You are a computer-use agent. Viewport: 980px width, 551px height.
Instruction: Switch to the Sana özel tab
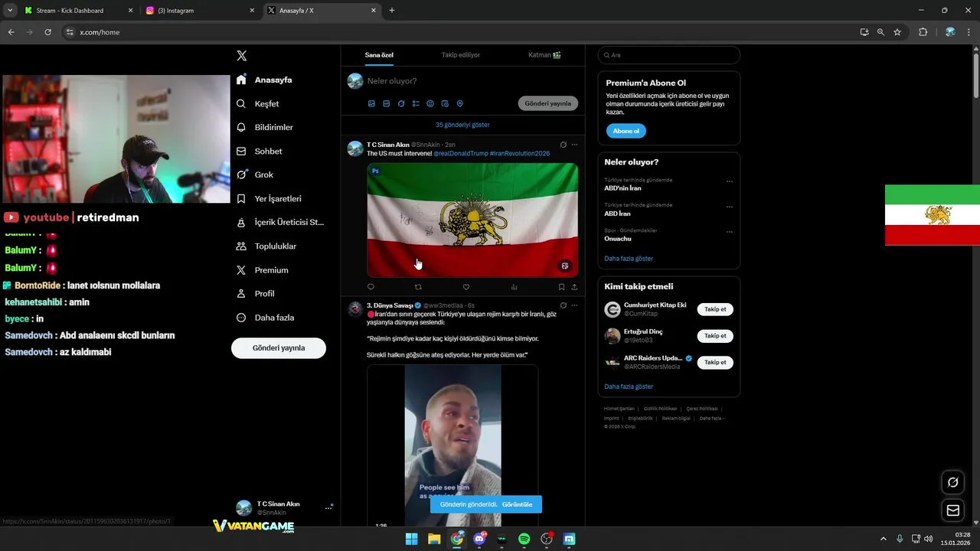[x=379, y=55]
